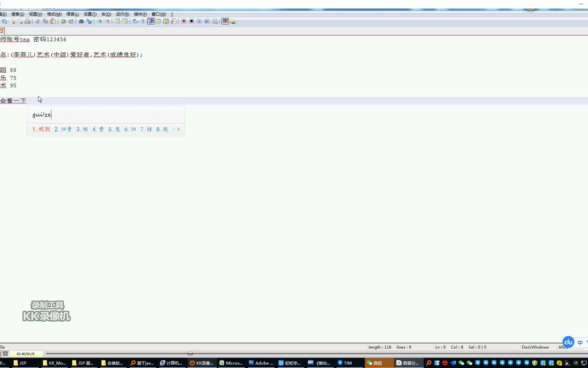Click the user-defined language icon
Screen dimensions: 588x368
click(x=158, y=21)
